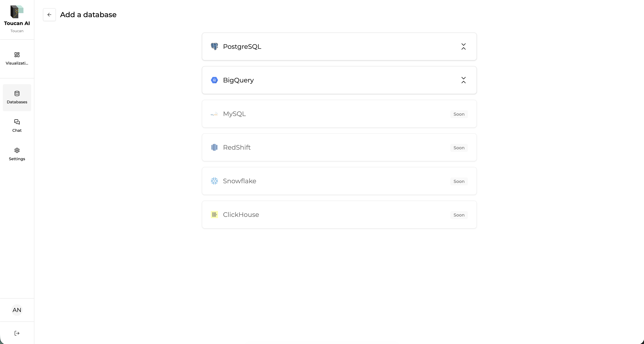
Task: Click the Soon badge beside ClickHouse
Action: pos(459,215)
